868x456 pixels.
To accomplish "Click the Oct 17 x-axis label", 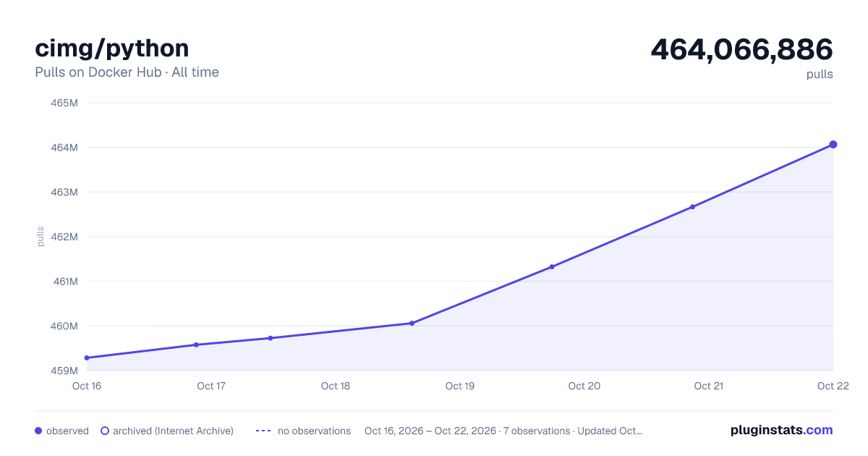I will 211,386.
